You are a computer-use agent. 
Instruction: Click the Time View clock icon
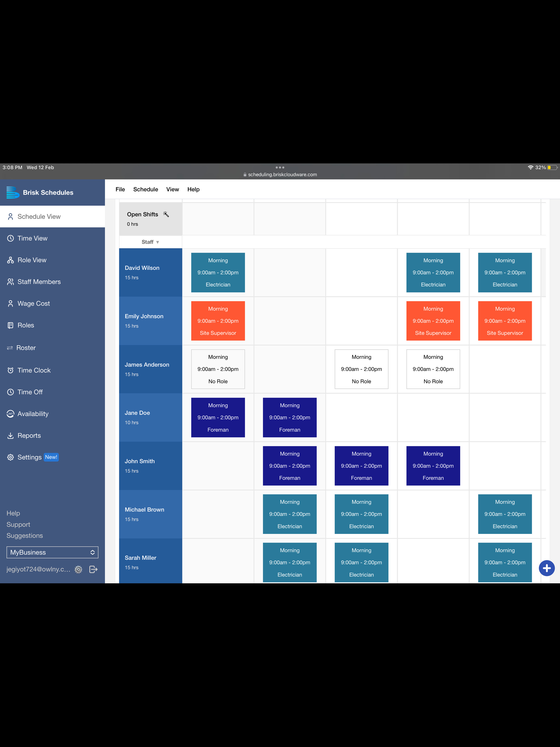pyautogui.click(x=11, y=238)
